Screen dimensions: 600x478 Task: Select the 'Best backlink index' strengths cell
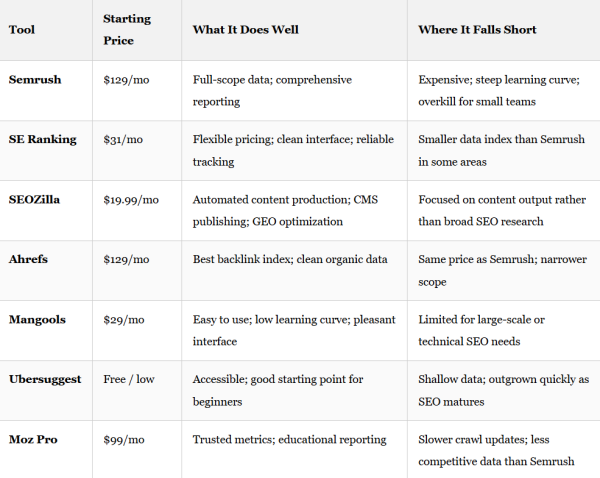click(276, 259)
